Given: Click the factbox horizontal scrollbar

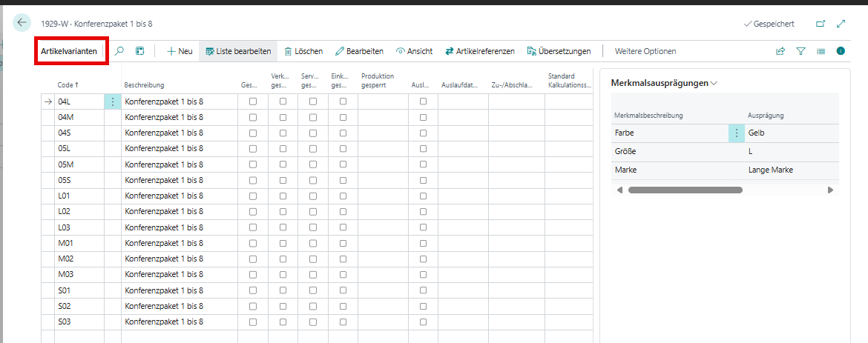Looking at the screenshot, I should click(x=685, y=190).
